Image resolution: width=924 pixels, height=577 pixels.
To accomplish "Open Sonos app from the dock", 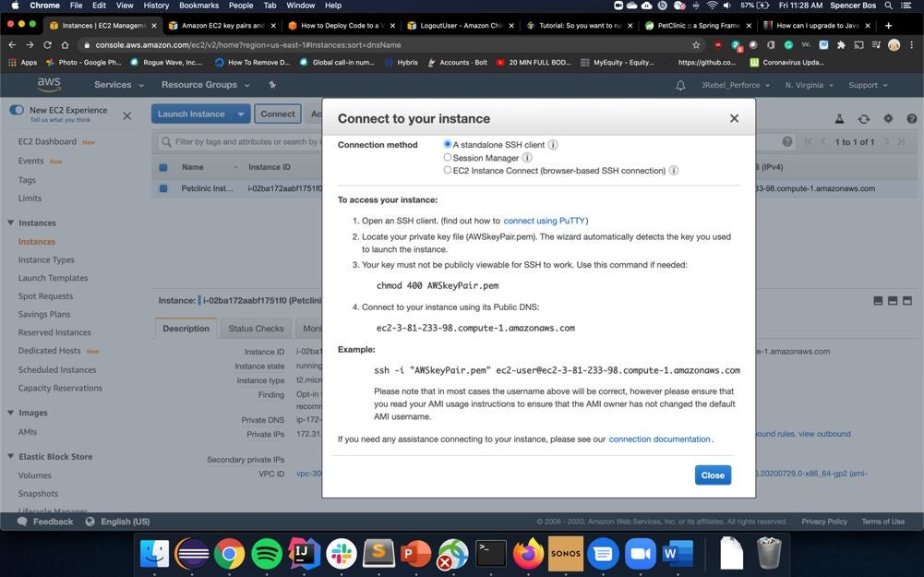I will tap(566, 553).
